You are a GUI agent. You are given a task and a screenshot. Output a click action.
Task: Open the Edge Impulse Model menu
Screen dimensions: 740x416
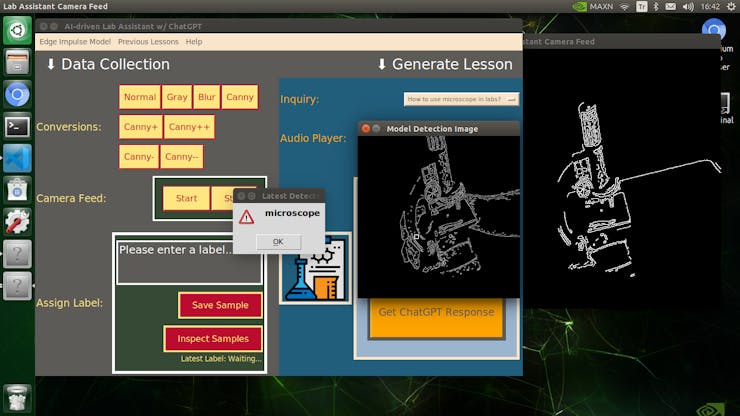tap(75, 42)
